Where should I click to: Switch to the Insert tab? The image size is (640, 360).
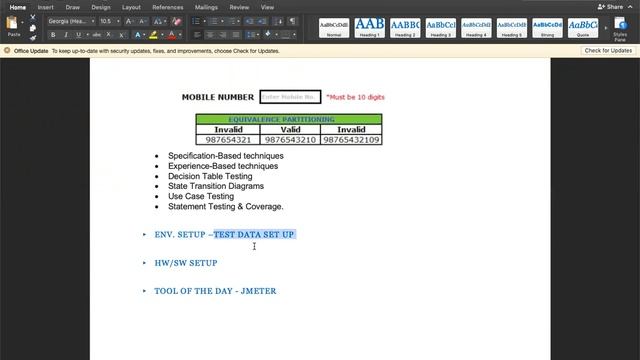click(x=45, y=7)
